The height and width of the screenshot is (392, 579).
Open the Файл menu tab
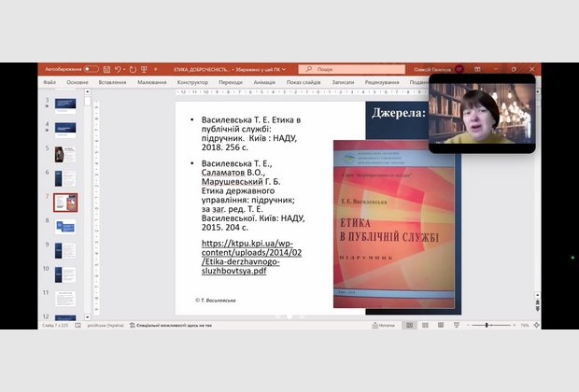49,82
